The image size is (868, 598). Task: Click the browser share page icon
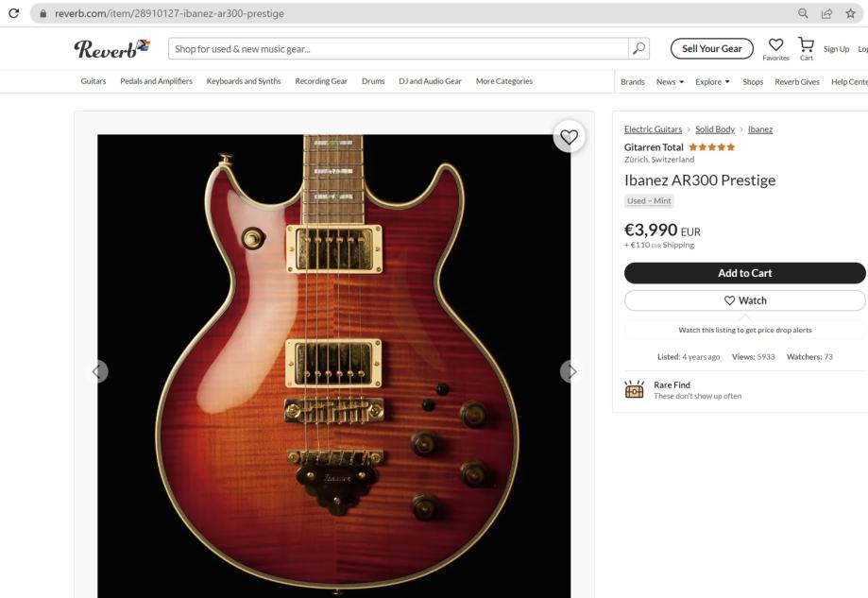(x=827, y=13)
